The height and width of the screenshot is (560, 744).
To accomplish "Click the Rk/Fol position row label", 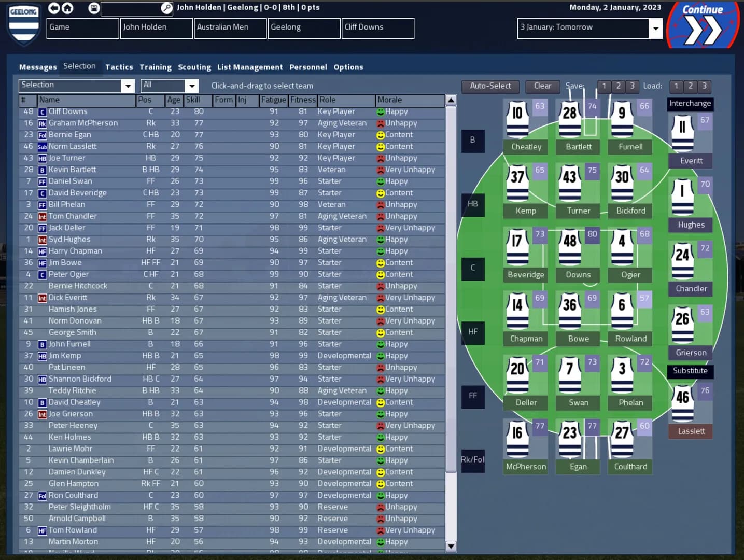I will (473, 460).
